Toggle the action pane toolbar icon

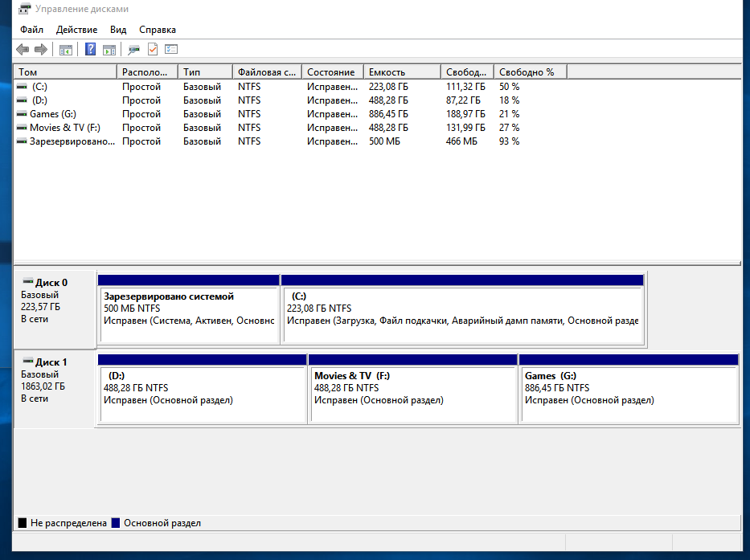(x=109, y=50)
